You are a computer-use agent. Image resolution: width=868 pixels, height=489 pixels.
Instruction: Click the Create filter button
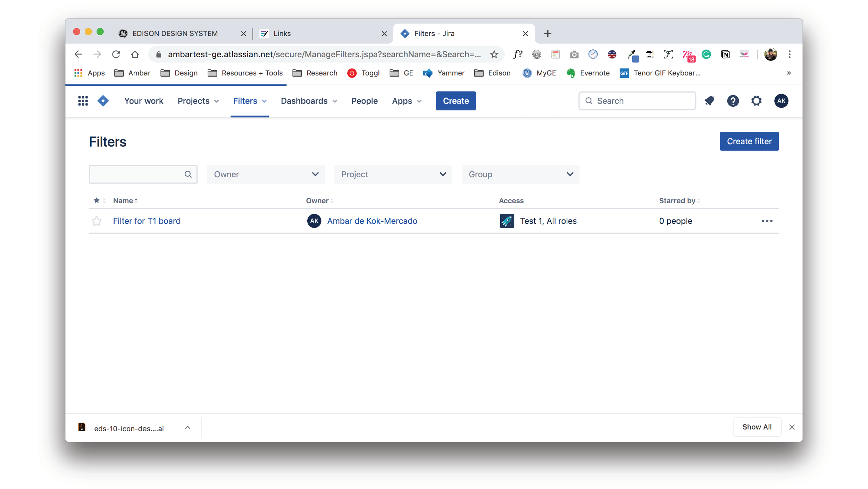coord(749,141)
